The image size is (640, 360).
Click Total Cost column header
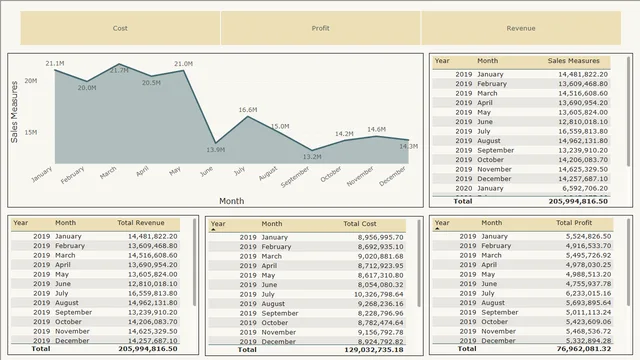coord(360,224)
